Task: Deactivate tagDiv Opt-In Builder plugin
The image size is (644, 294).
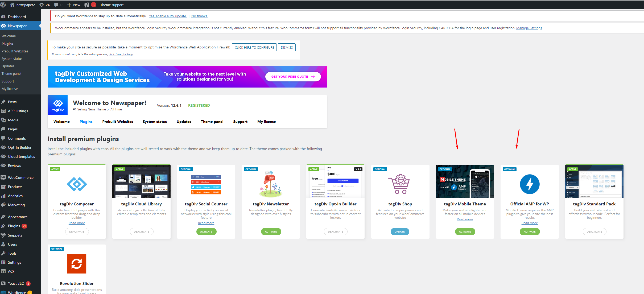Action: coord(336,231)
